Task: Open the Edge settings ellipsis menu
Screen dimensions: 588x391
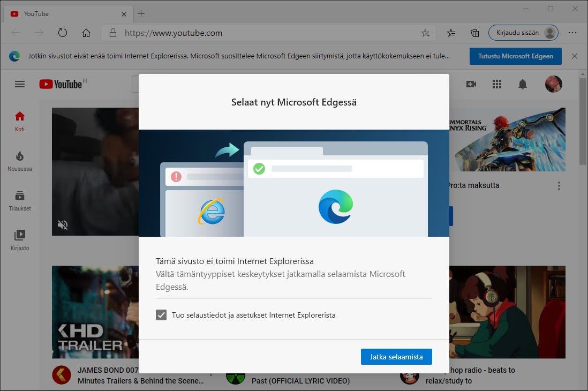Action: (572, 33)
